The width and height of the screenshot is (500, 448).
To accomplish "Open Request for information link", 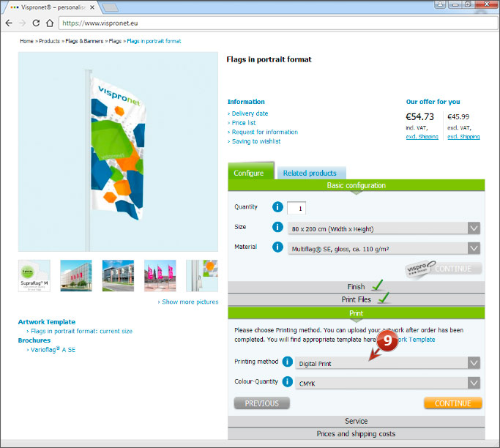I will [265, 132].
